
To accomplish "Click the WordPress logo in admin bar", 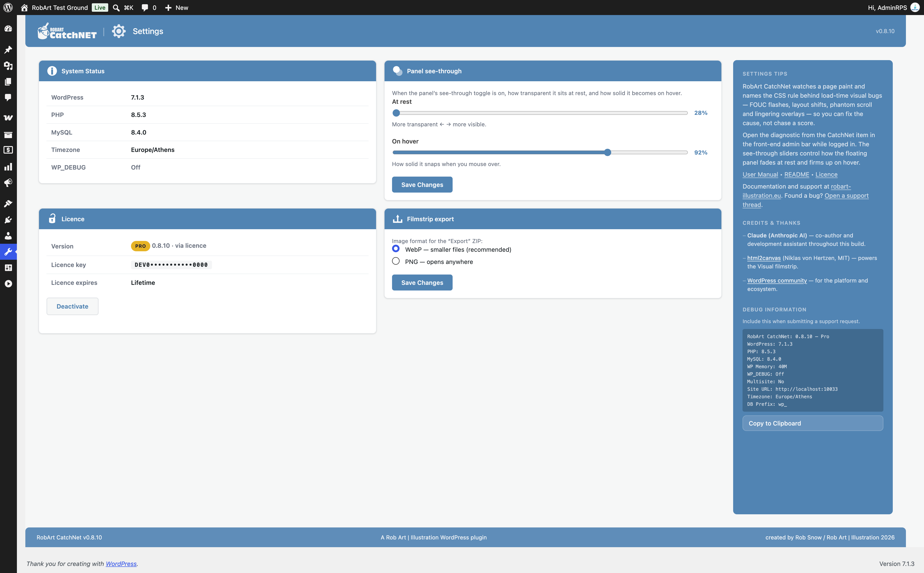I will point(8,8).
